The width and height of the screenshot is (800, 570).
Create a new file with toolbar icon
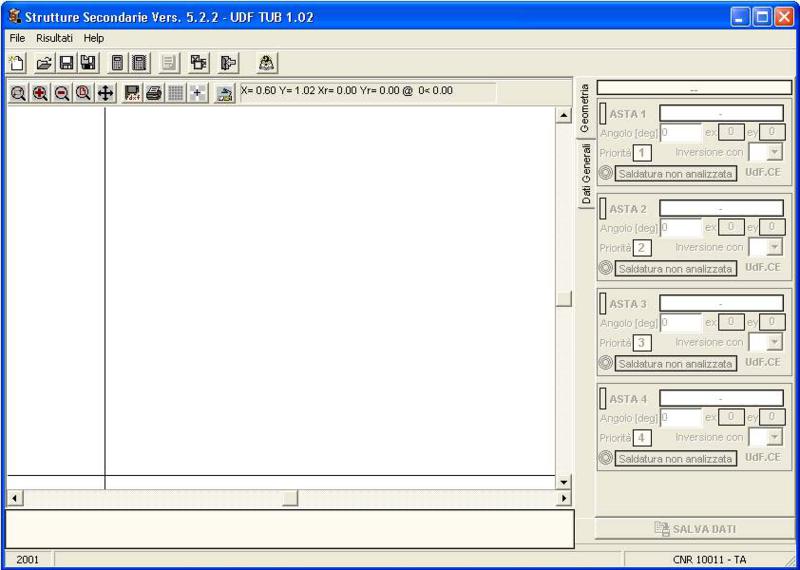(x=17, y=63)
